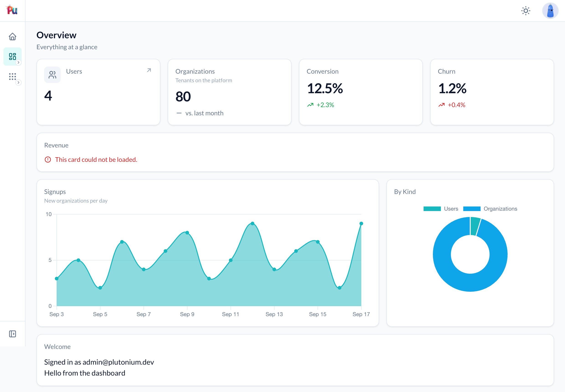Click the Users people icon on card
Screen dimensions: 565x392
point(52,75)
